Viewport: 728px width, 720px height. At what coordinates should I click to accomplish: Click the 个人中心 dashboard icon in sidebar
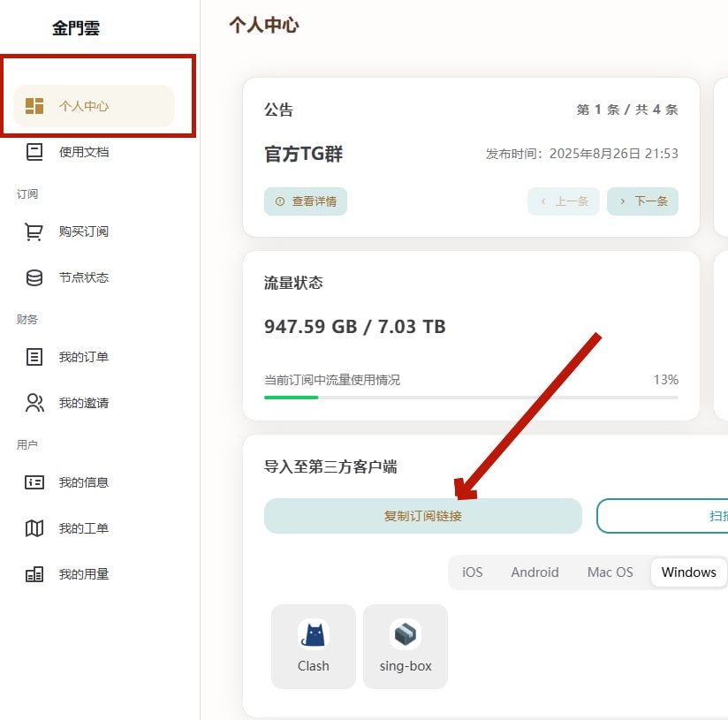point(34,106)
